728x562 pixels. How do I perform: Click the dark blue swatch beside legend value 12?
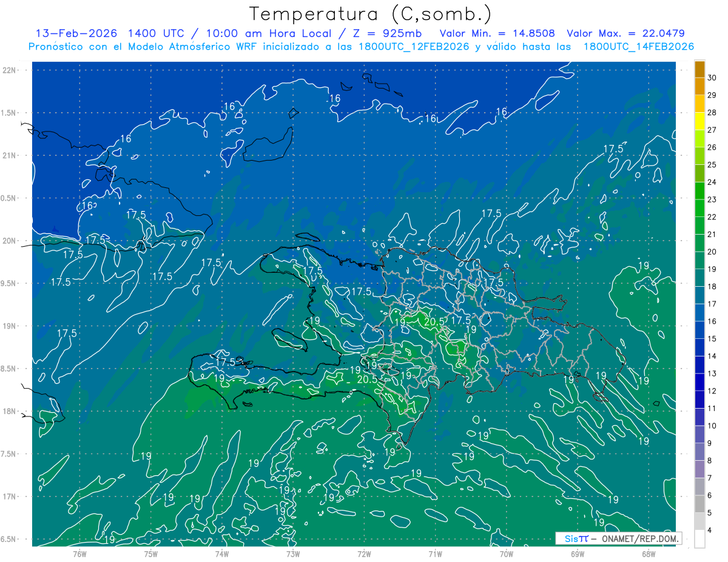click(699, 383)
